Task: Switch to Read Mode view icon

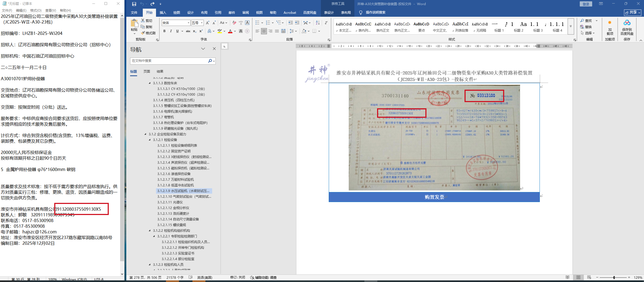Action: [567, 277]
